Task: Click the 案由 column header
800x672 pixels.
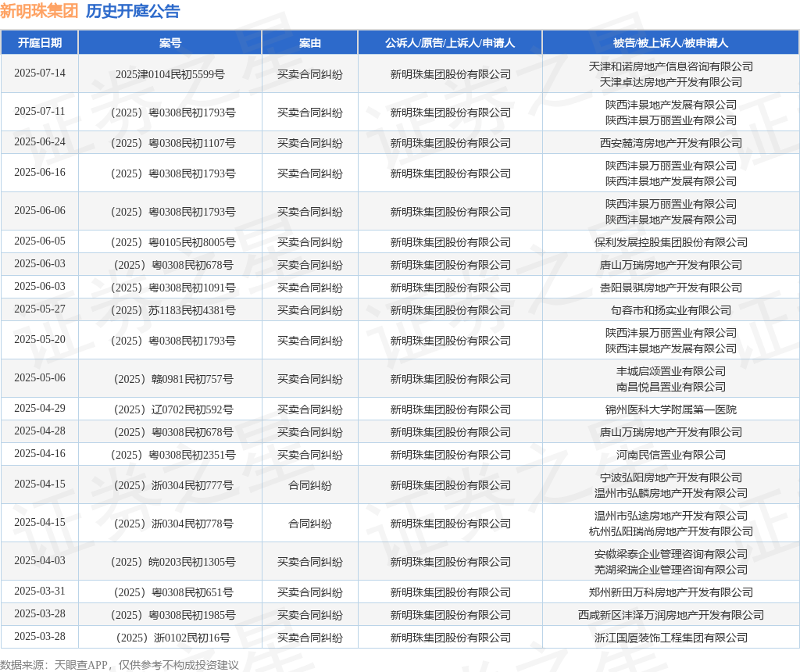Action: 309,43
